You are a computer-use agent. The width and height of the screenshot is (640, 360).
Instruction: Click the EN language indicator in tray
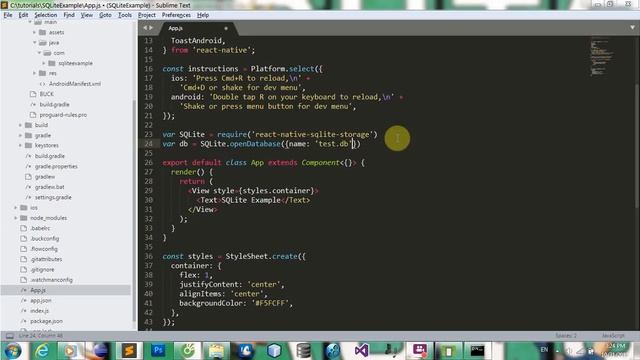coord(544,350)
